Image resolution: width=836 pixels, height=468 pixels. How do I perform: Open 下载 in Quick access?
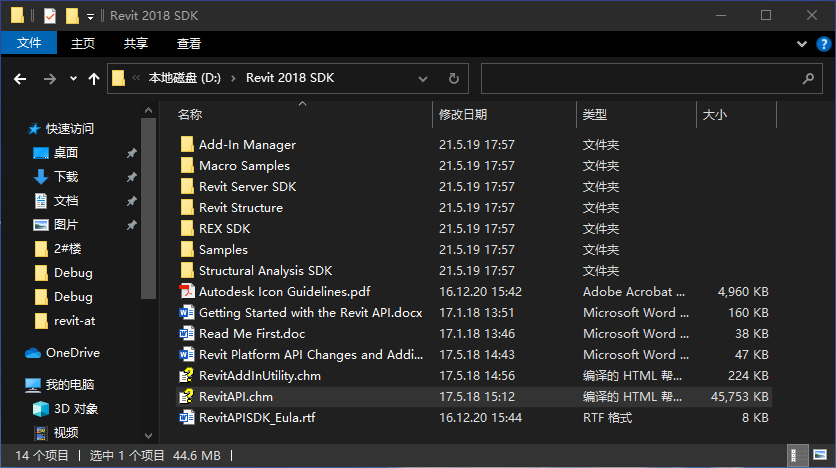click(x=66, y=176)
